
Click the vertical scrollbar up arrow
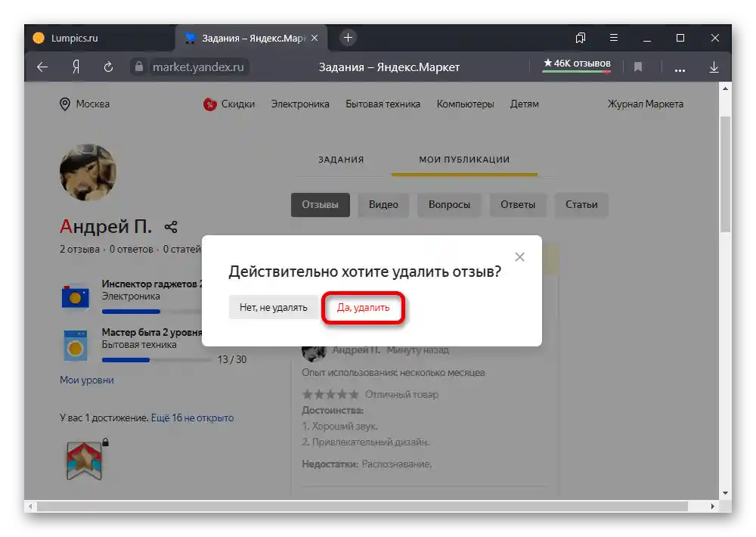725,88
